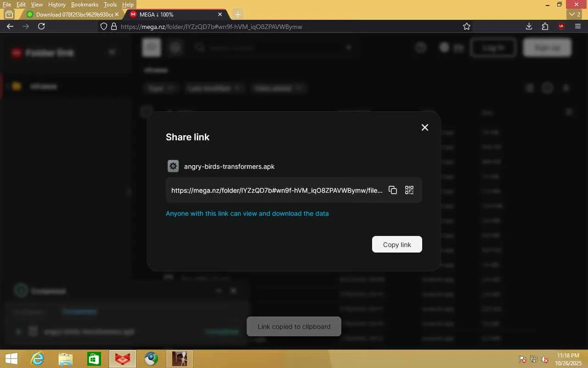Click the angry-birds-transformers.apk file name

pyautogui.click(x=229, y=167)
